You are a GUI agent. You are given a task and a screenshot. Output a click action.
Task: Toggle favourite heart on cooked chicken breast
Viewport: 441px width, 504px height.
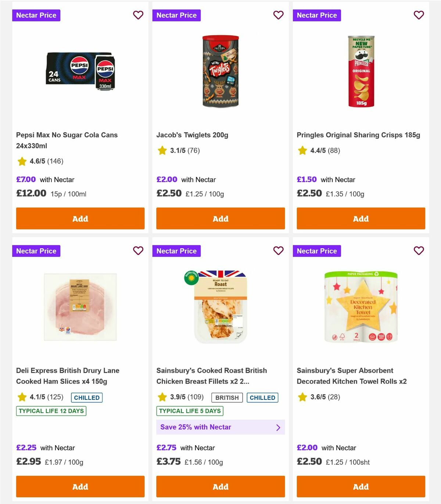[x=278, y=251]
